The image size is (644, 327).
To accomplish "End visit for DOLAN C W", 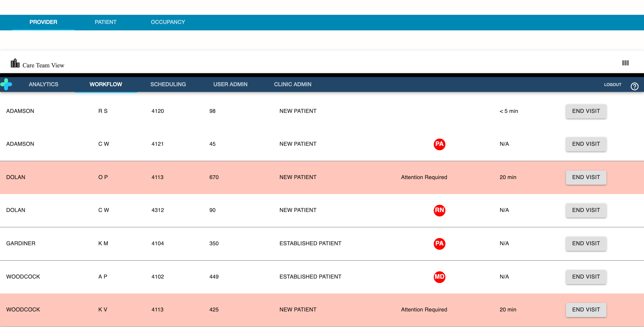I will 586,210.
